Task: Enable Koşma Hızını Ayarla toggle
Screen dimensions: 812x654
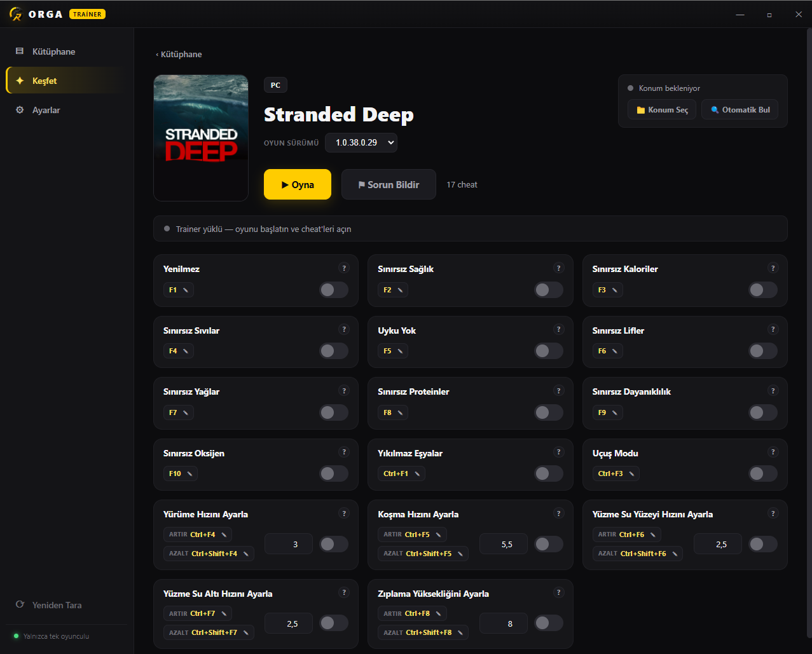Action: [x=549, y=544]
